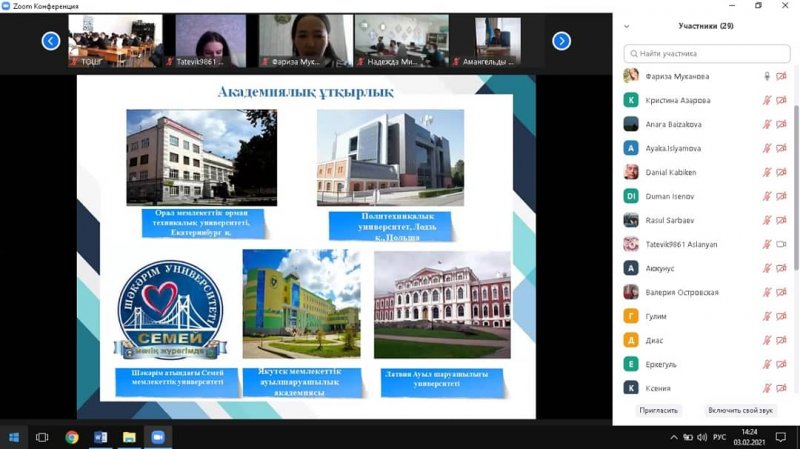Click muted mic icon for Anara Baizakova

point(766,124)
